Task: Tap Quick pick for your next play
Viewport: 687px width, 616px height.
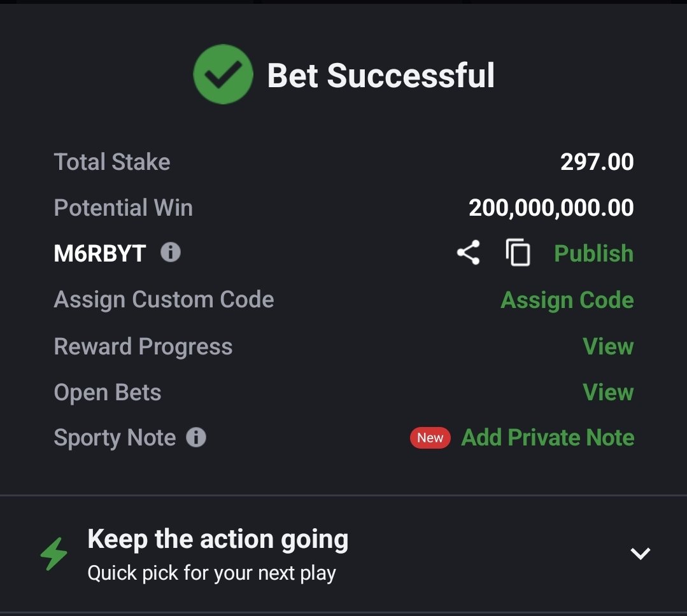Action: [211, 573]
